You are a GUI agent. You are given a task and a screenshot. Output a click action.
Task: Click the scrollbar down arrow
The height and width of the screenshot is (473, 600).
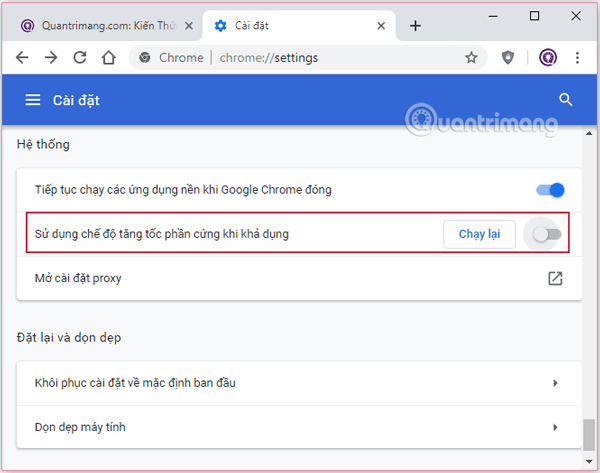[589, 462]
